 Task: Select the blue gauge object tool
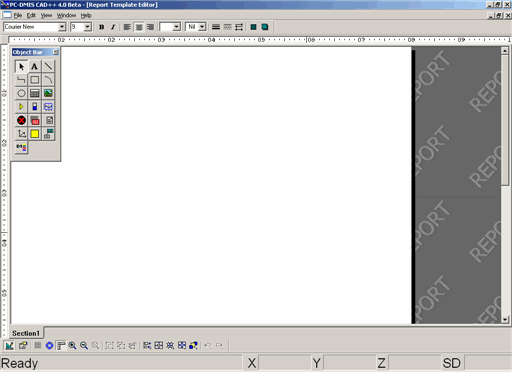[35, 107]
